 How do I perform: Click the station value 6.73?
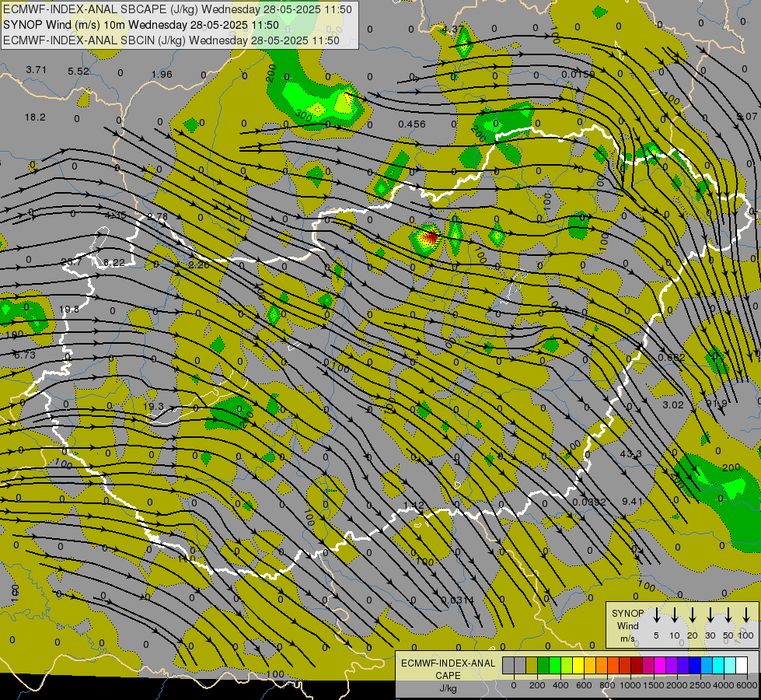pos(25,355)
